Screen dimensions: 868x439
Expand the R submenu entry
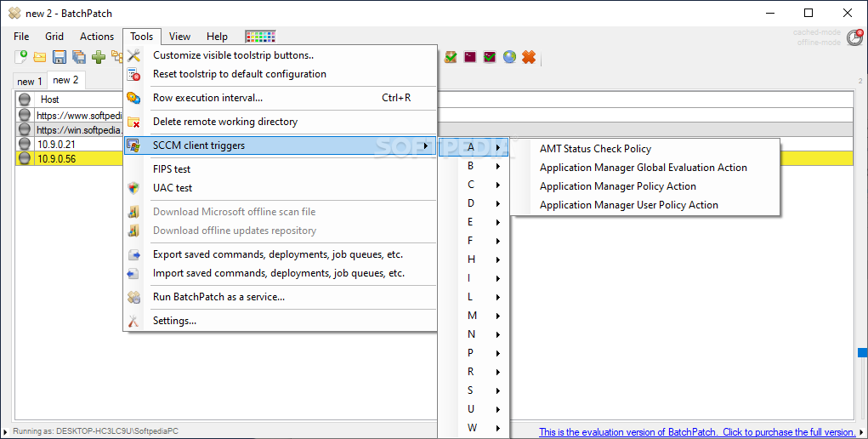(x=474, y=372)
